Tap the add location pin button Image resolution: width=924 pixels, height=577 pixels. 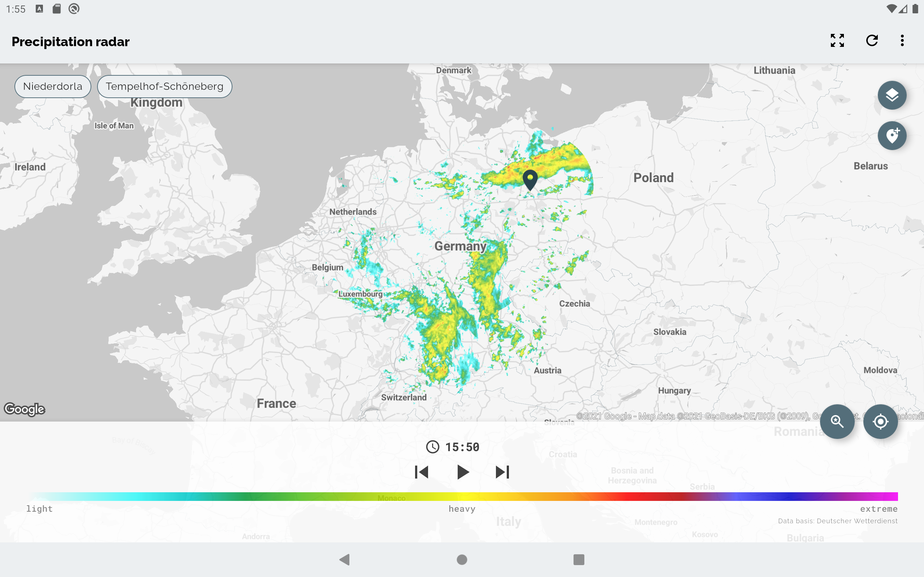892,136
